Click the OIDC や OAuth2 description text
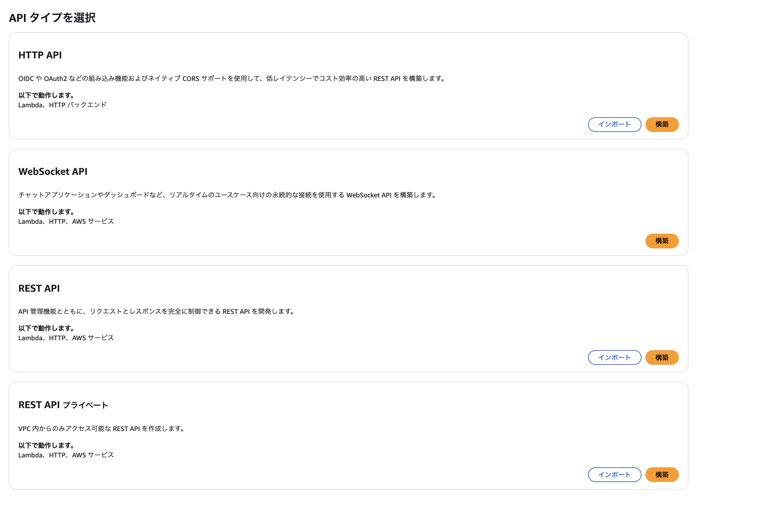757x532 pixels. click(x=232, y=78)
